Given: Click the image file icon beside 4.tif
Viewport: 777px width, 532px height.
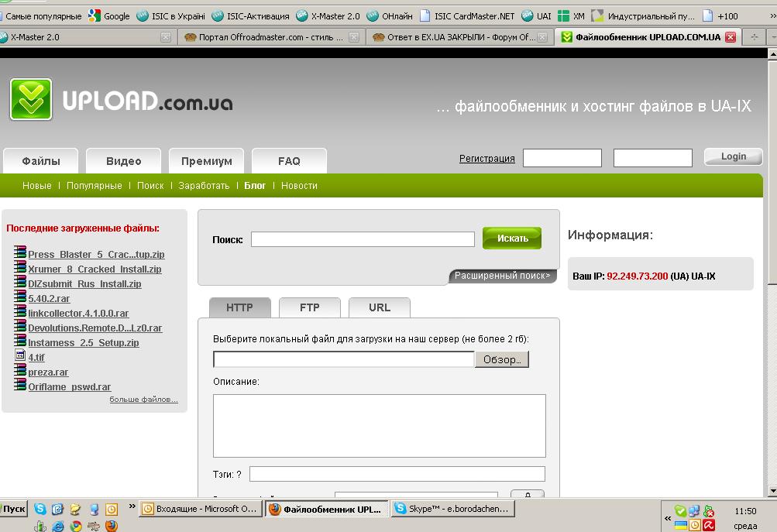Looking at the screenshot, I should [x=21, y=357].
